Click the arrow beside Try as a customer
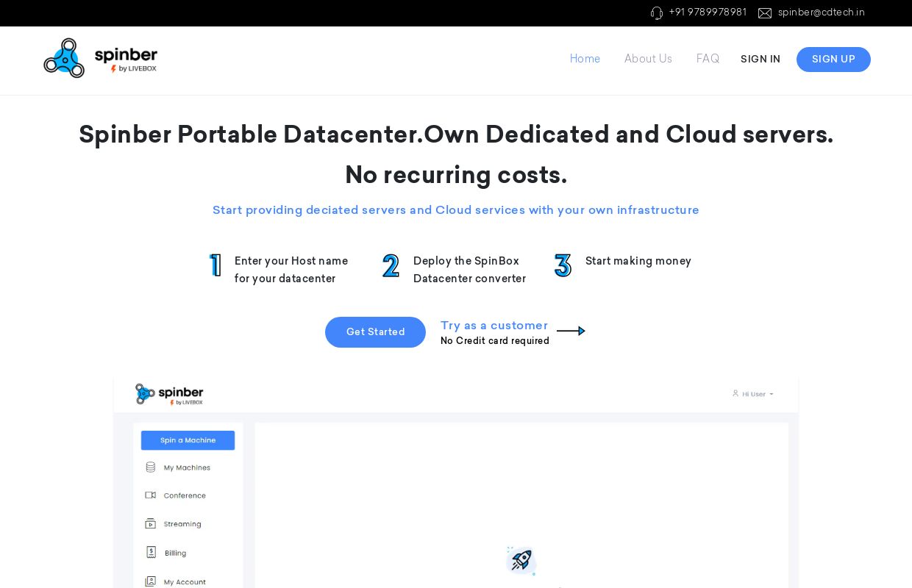 coord(571,331)
